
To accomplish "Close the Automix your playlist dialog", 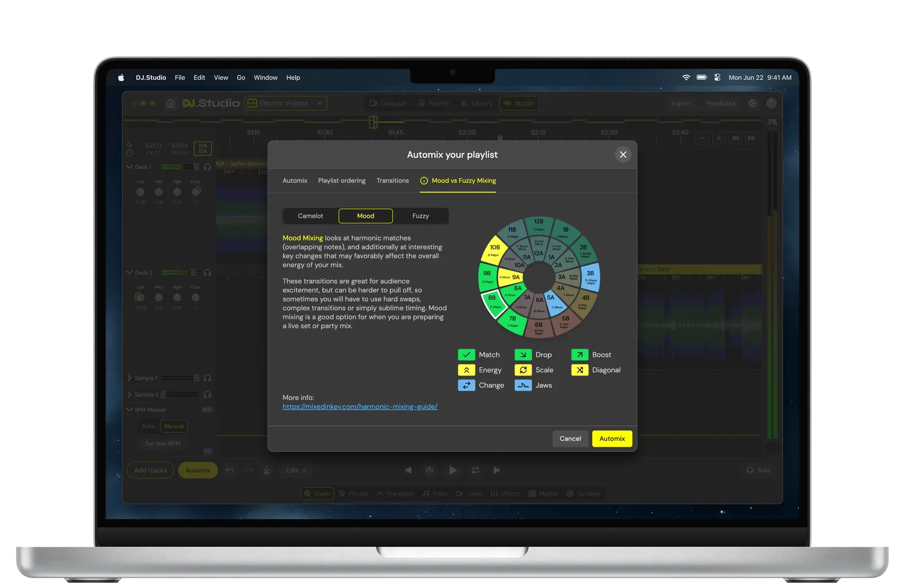I will click(x=623, y=155).
